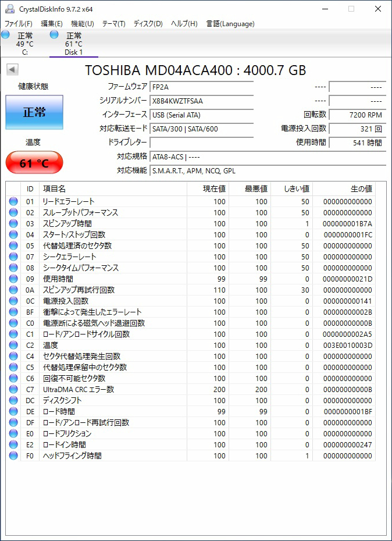Select the DE ロード時間 row

[191, 411]
